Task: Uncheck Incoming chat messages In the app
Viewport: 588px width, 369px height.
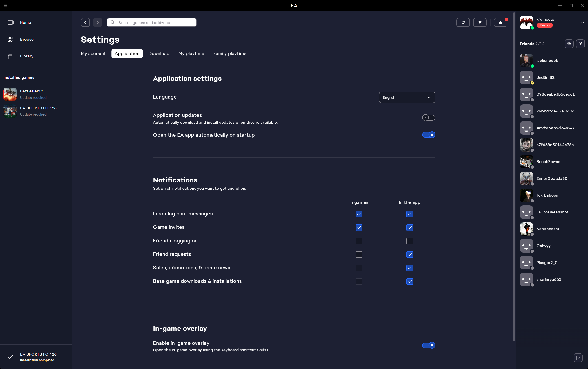Action: 410,214
